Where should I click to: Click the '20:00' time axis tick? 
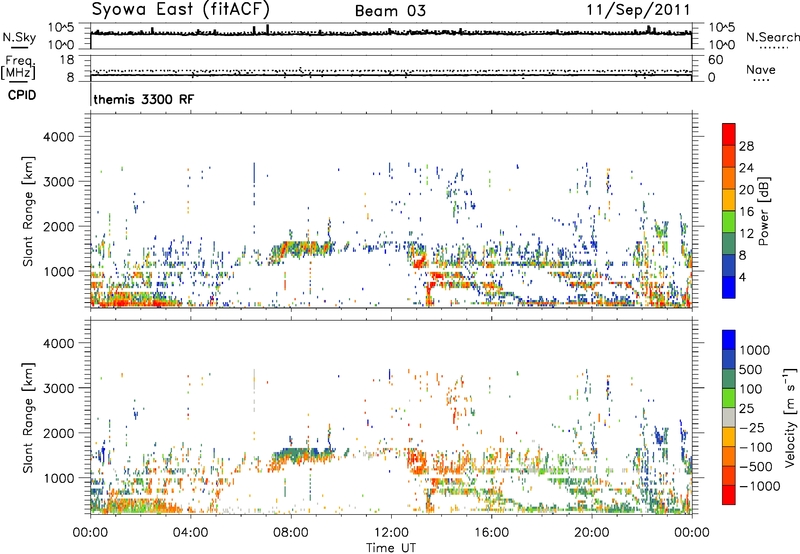[591, 533]
